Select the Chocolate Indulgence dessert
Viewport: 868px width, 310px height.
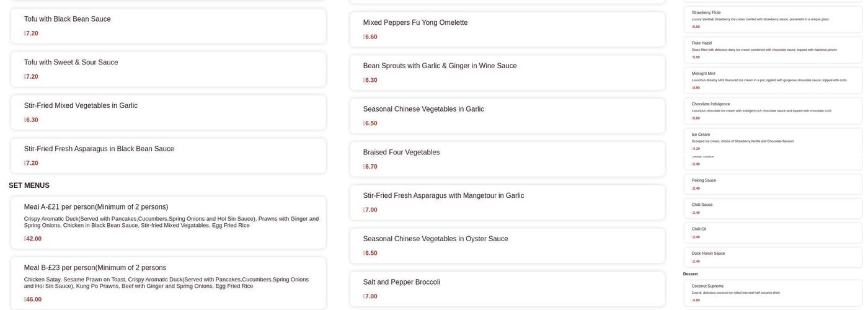773,111
